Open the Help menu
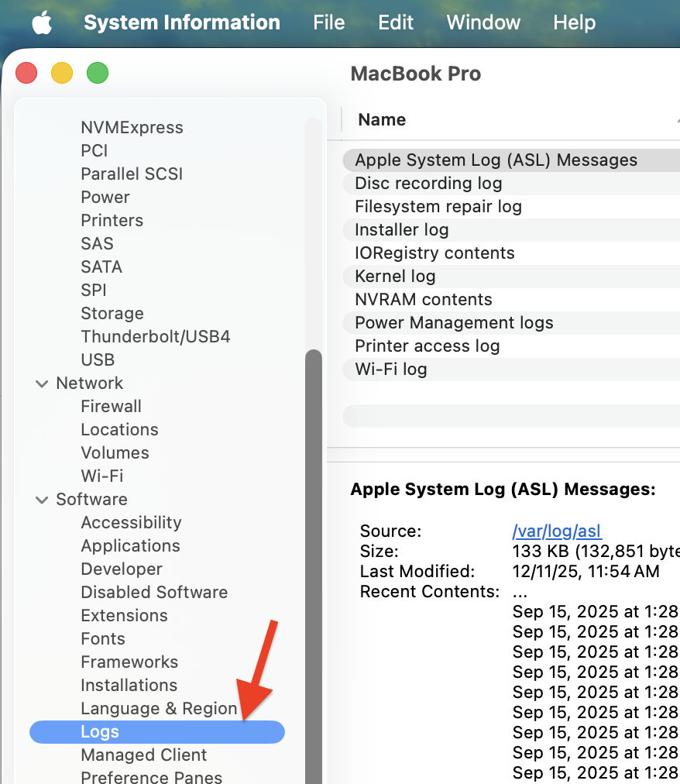Screen dimensions: 680x784 tap(574, 22)
